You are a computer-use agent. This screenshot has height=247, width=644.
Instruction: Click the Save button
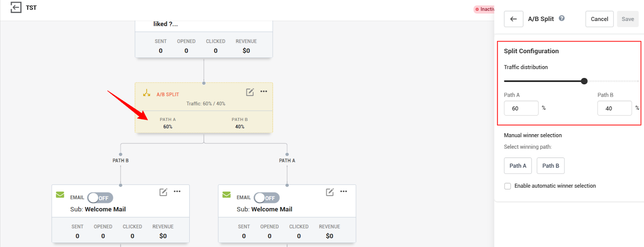[x=627, y=19]
